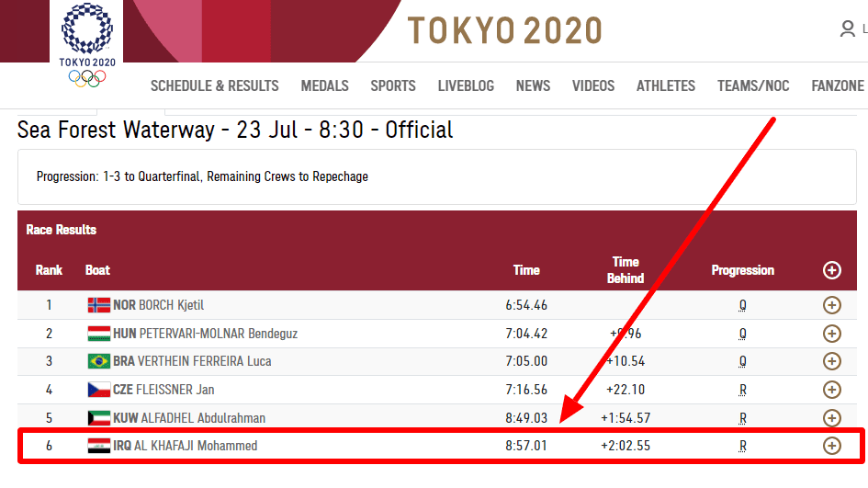Expand details for BORCH Kjetil row
This screenshot has width=868, height=488.
[831, 305]
